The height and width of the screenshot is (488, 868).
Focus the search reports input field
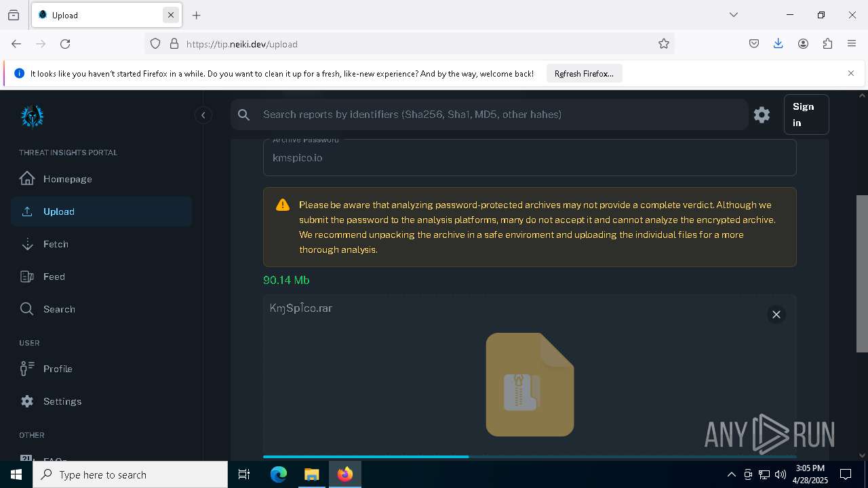[502, 115]
